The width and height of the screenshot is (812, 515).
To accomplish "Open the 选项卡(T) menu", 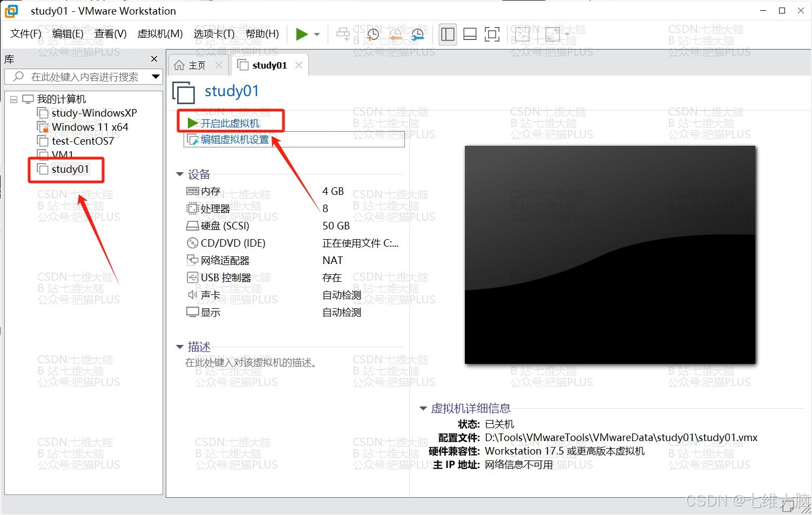I will (214, 34).
